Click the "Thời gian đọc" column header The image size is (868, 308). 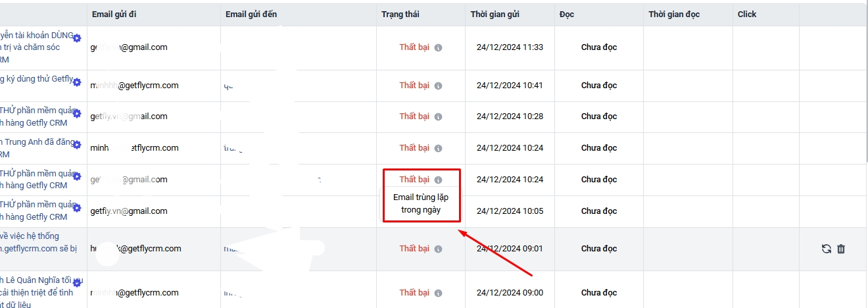pyautogui.click(x=675, y=14)
